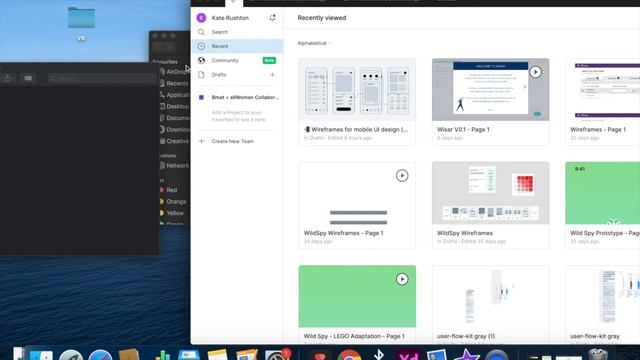Open iMovie star icon in the Dock
This screenshot has width=640, height=360.
click(x=467, y=354)
